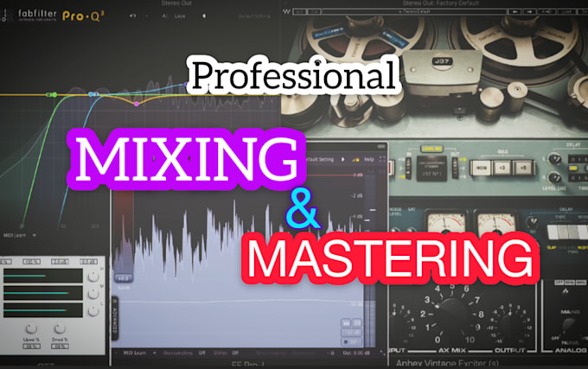
Task: Click the J37 N°1 tape formula display
Action: tap(432, 169)
